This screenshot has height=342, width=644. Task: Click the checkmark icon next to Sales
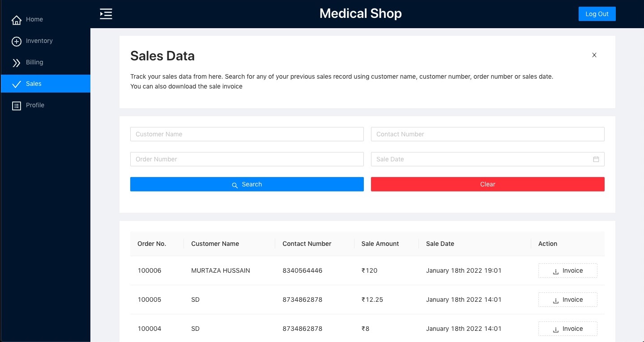(16, 84)
